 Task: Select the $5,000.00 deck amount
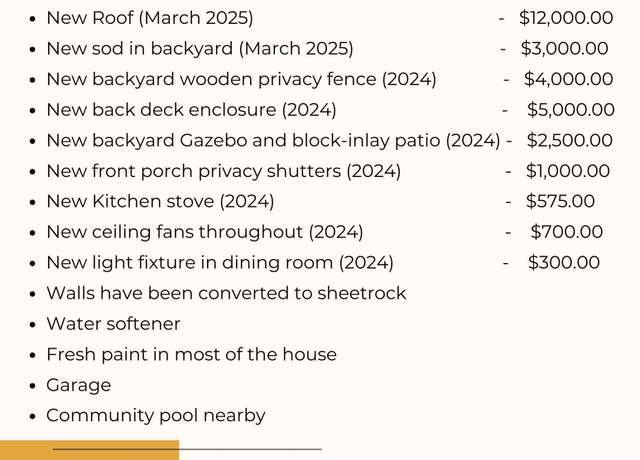tap(571, 110)
